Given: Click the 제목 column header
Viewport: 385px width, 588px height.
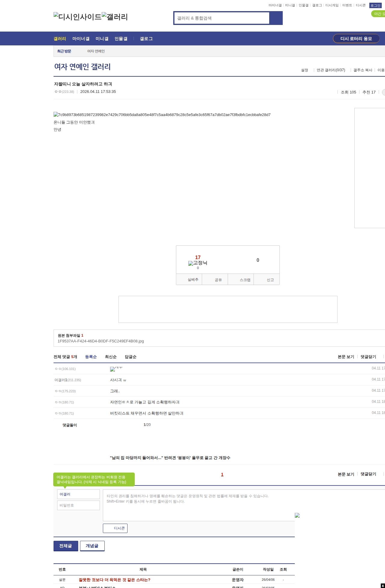Looking at the screenshot, I should [x=143, y=569].
